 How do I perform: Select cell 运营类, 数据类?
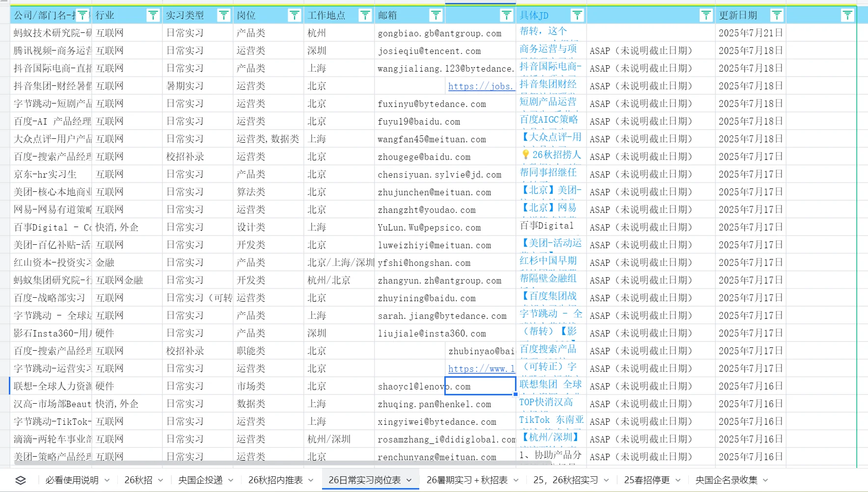pyautogui.click(x=268, y=139)
